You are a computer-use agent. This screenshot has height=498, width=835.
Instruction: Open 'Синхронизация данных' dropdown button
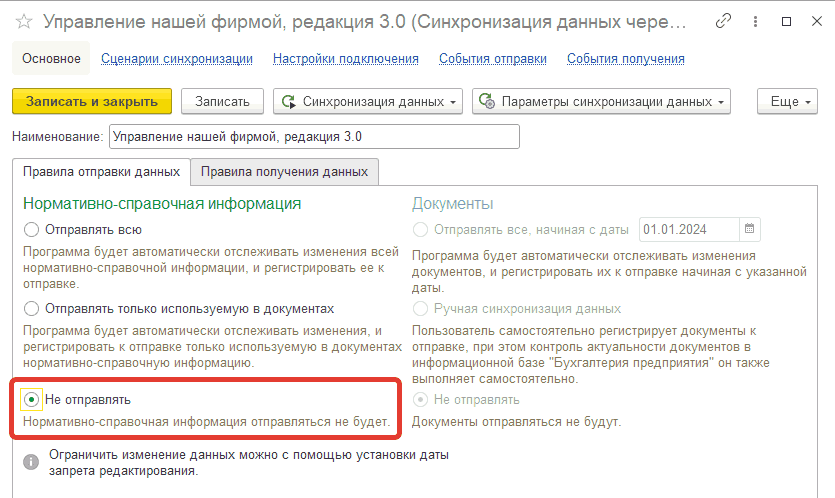pyautogui.click(x=368, y=101)
